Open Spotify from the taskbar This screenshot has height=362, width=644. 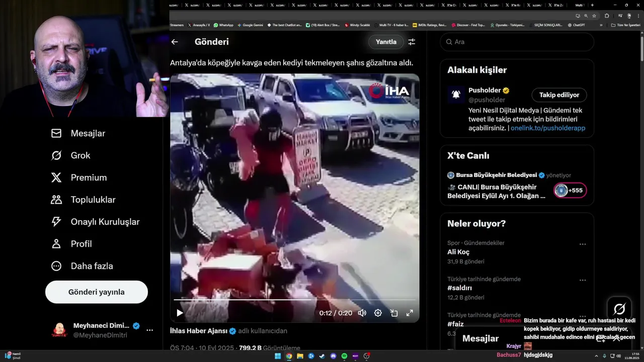coord(344,356)
